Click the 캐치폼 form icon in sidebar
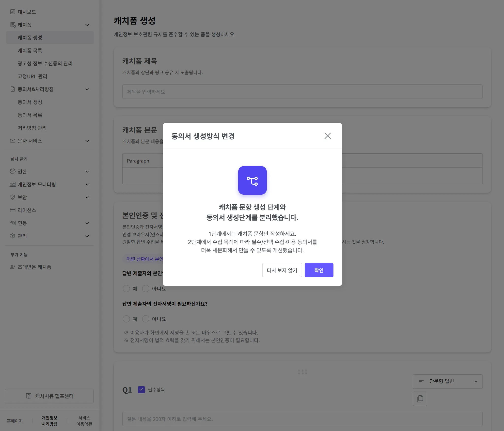 coord(13,25)
